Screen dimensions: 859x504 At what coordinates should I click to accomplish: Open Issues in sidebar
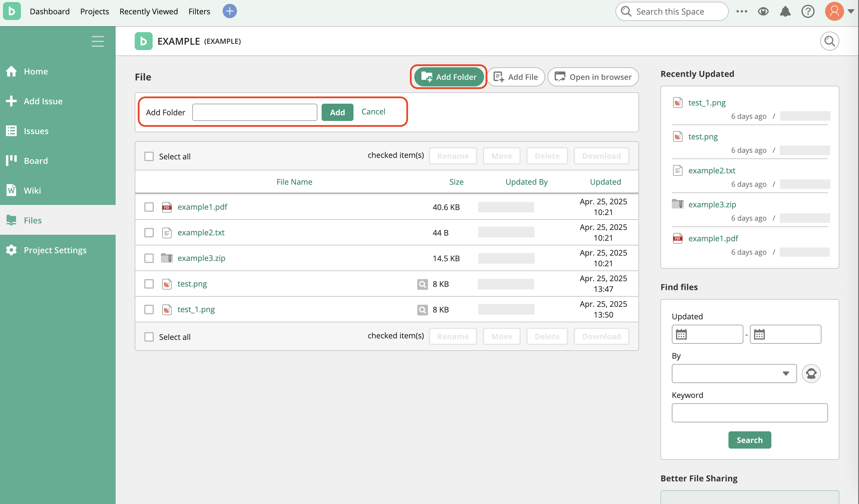click(58, 131)
